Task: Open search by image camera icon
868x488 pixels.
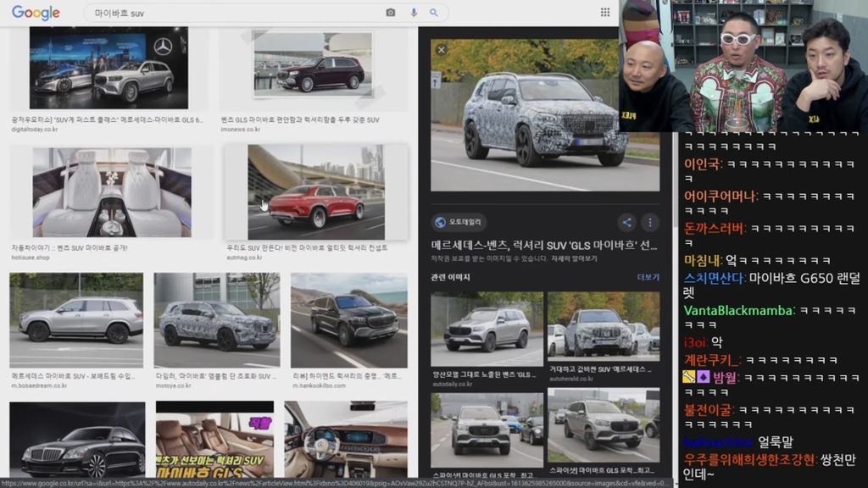Action: 390,12
